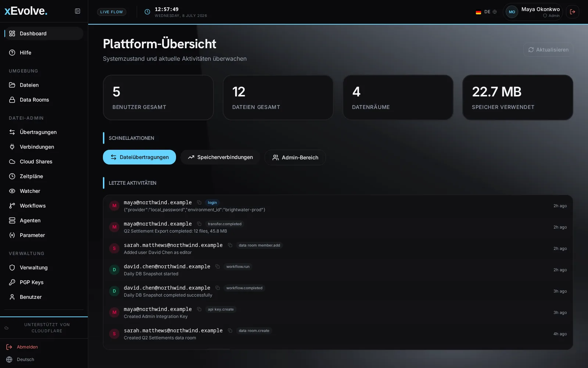
Task: Click the Parameter variable icon
Action: [x=12, y=235]
